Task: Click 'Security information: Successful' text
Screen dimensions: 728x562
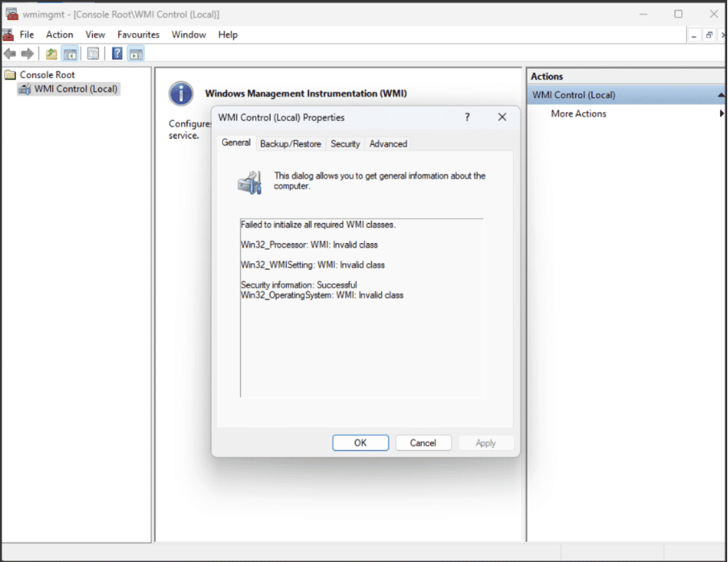Action: [x=299, y=285]
